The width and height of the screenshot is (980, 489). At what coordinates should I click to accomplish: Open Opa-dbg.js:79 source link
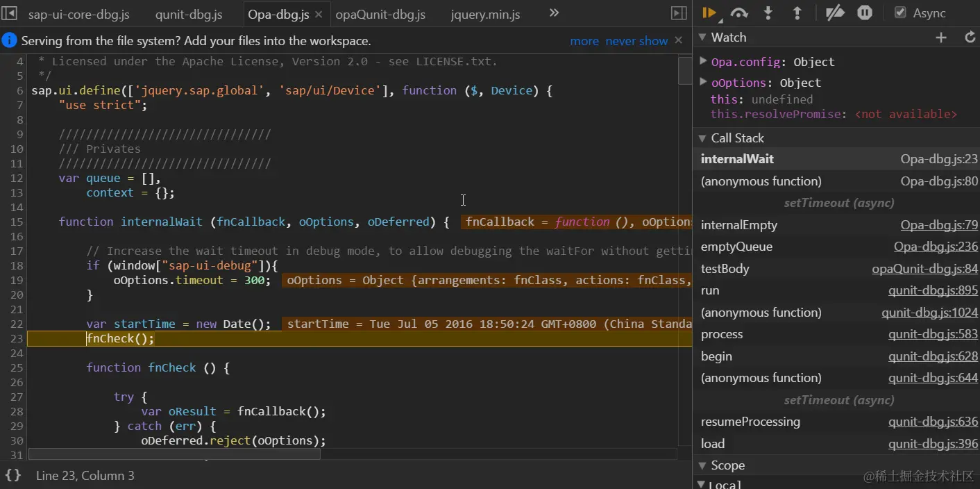pos(939,225)
